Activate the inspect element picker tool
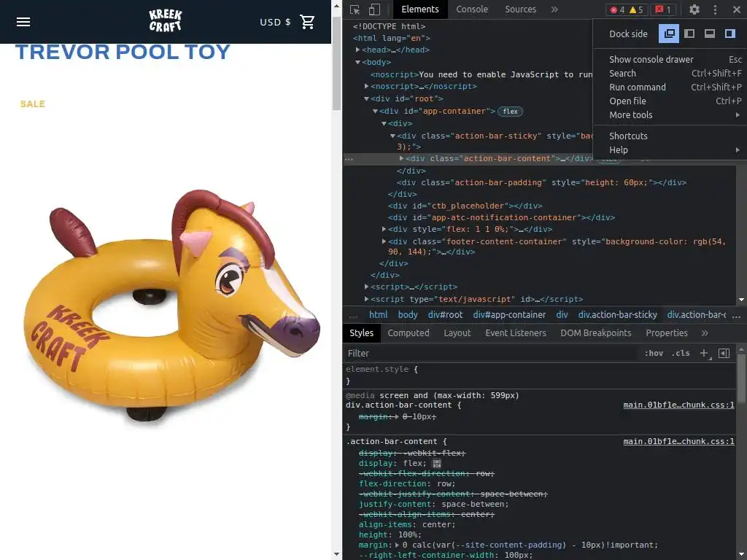The width and height of the screenshot is (747, 560). tap(355, 9)
